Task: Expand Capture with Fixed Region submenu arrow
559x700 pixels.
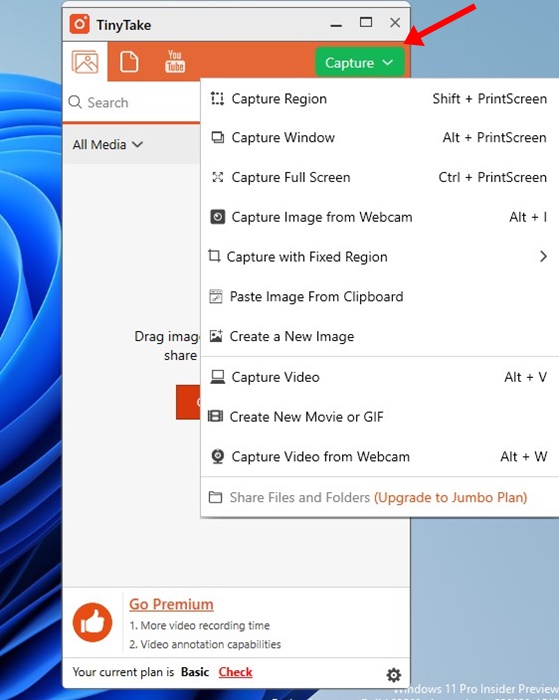Action: coord(543,256)
